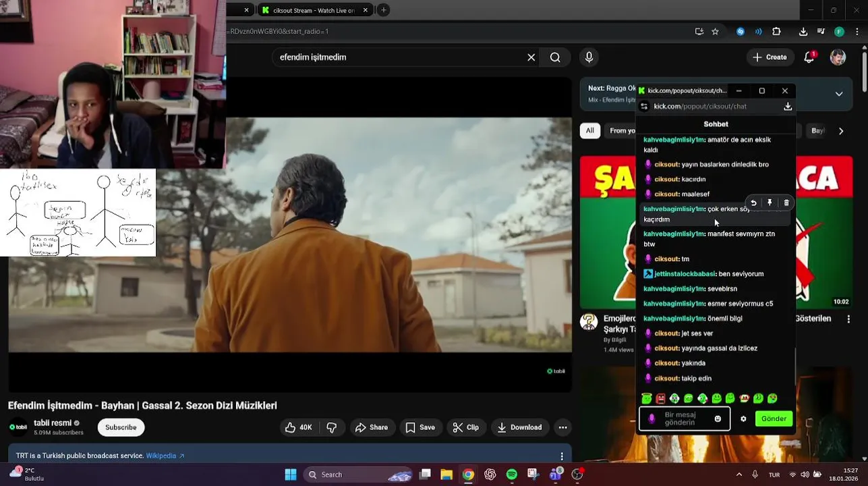This screenshot has width=868, height=486.
Task: Open Chrome profile F avatar
Action: pyautogui.click(x=839, y=31)
